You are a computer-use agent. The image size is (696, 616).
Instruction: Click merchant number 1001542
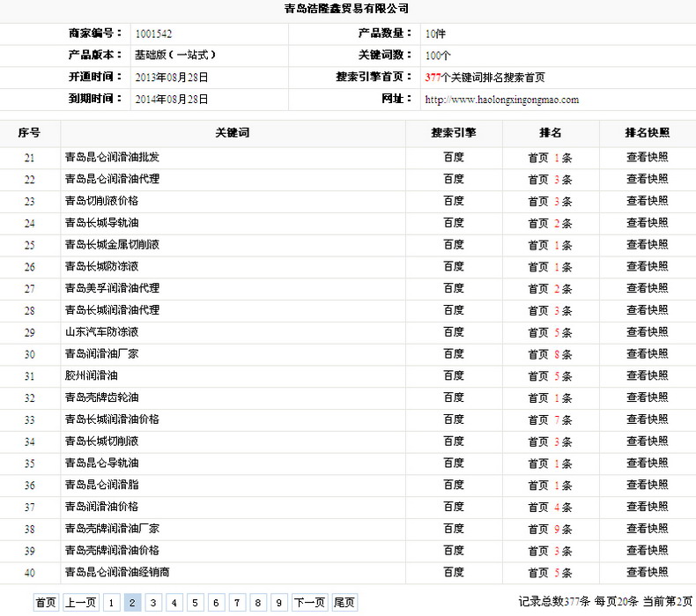pyautogui.click(x=153, y=33)
